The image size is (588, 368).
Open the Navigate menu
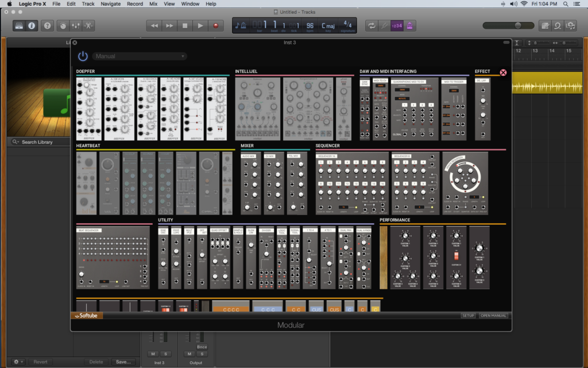point(110,4)
